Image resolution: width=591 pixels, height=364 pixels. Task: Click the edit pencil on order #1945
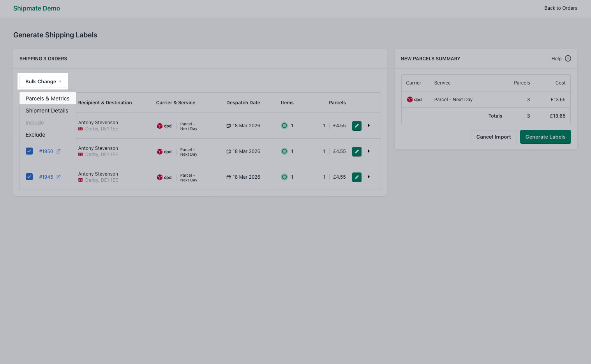[356, 177]
